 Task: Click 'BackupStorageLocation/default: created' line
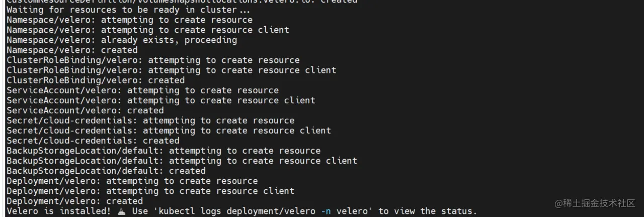(106, 171)
